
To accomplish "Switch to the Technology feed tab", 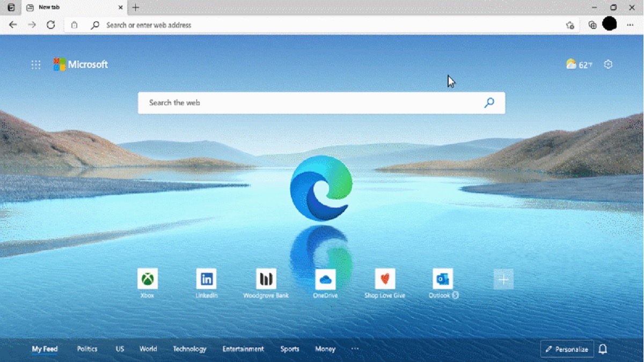I will (189, 349).
